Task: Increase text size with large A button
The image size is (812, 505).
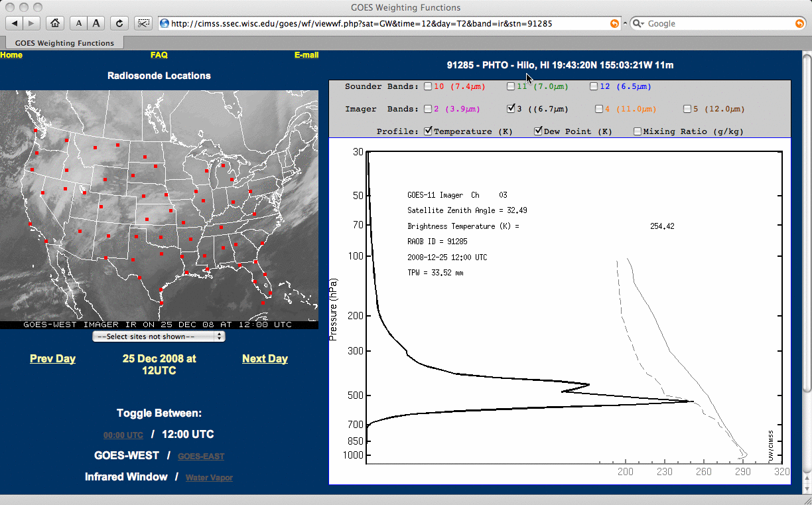Action: click(x=96, y=23)
